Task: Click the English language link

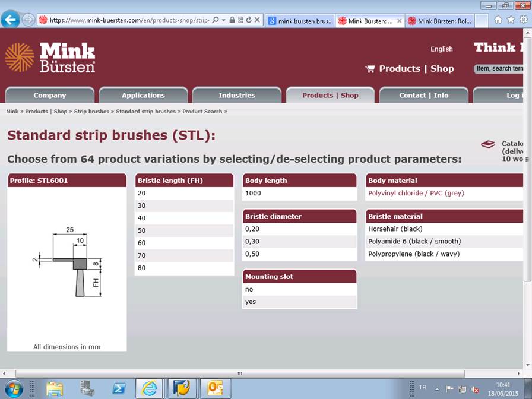Action: [442, 49]
